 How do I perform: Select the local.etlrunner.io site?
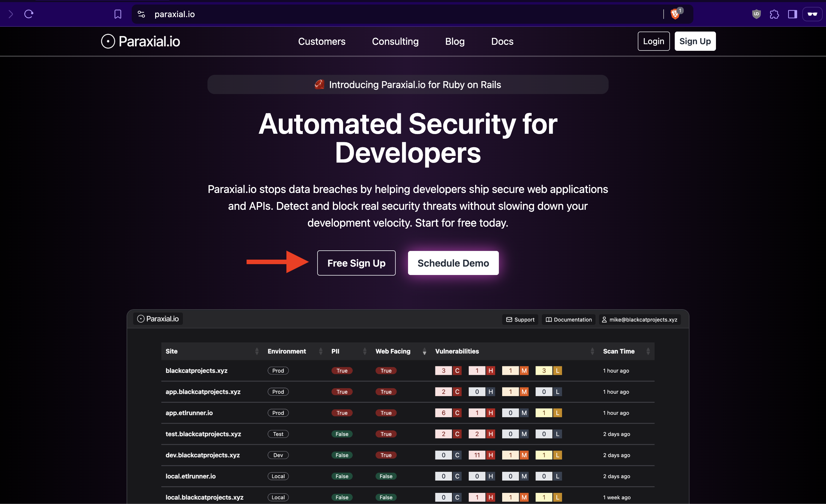coord(190,476)
